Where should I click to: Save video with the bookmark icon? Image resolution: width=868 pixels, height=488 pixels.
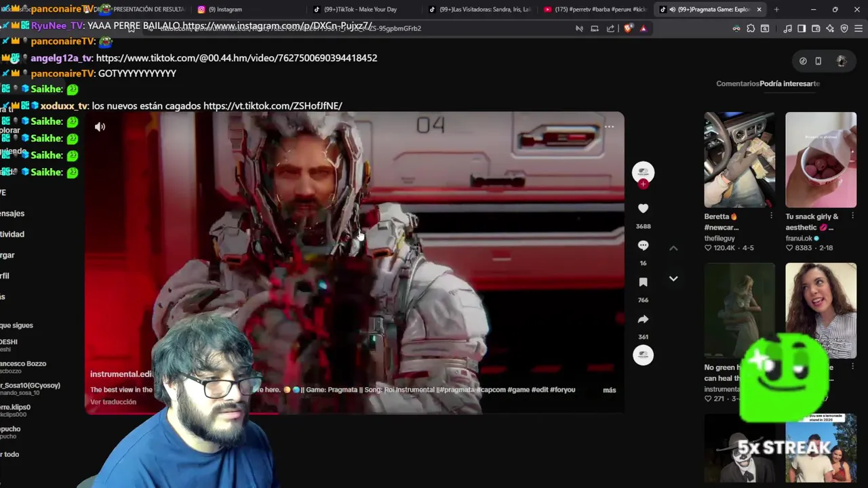coord(643,282)
